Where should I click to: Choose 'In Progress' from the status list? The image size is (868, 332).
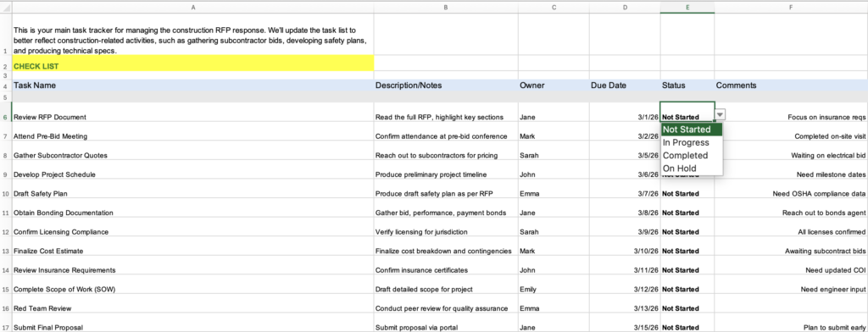[x=692, y=142]
